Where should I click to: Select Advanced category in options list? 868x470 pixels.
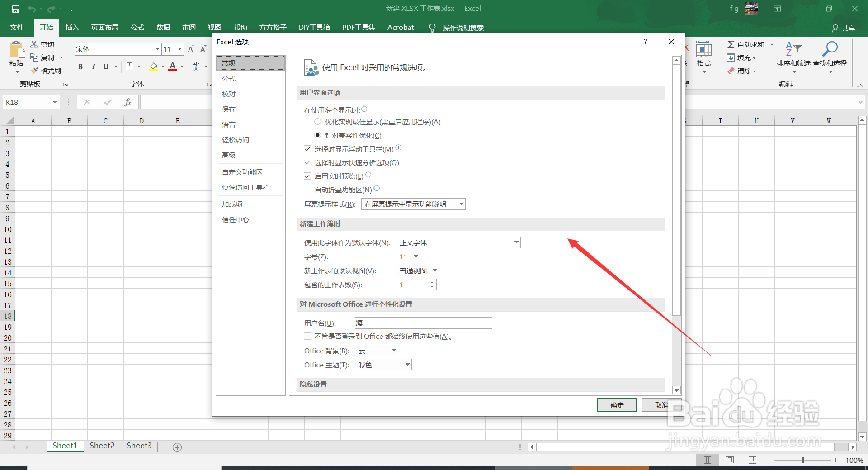pyautogui.click(x=250, y=155)
